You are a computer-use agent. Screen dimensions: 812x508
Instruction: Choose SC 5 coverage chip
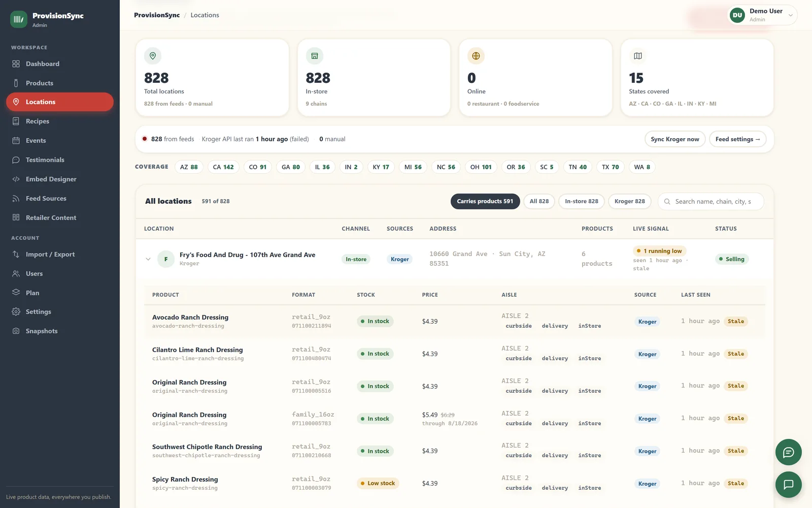(x=547, y=167)
